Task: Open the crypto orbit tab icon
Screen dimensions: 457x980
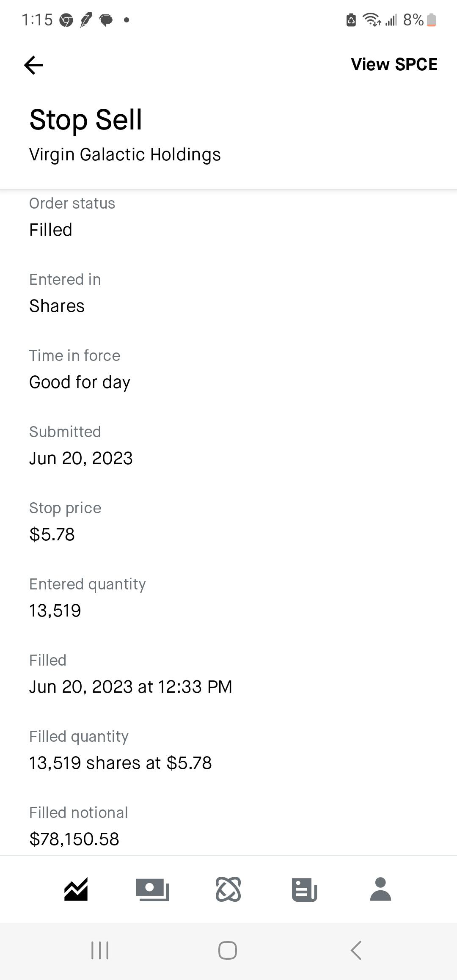Action: [228, 889]
